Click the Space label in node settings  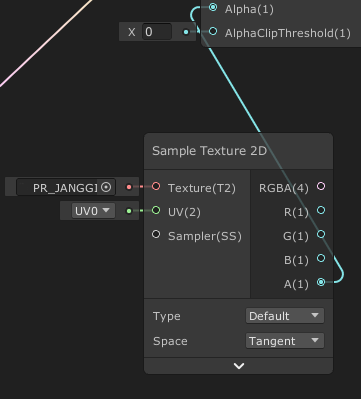tap(170, 341)
